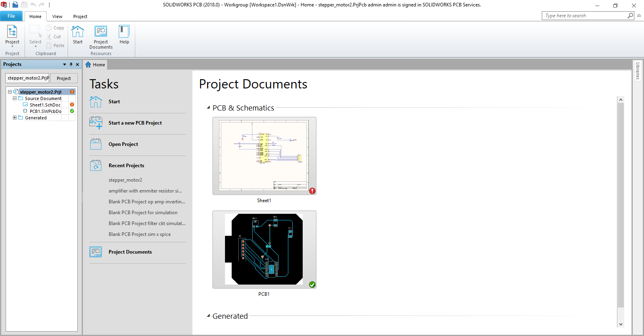This screenshot has height=336, width=644.
Task: Open the File menu
Action: [11, 16]
